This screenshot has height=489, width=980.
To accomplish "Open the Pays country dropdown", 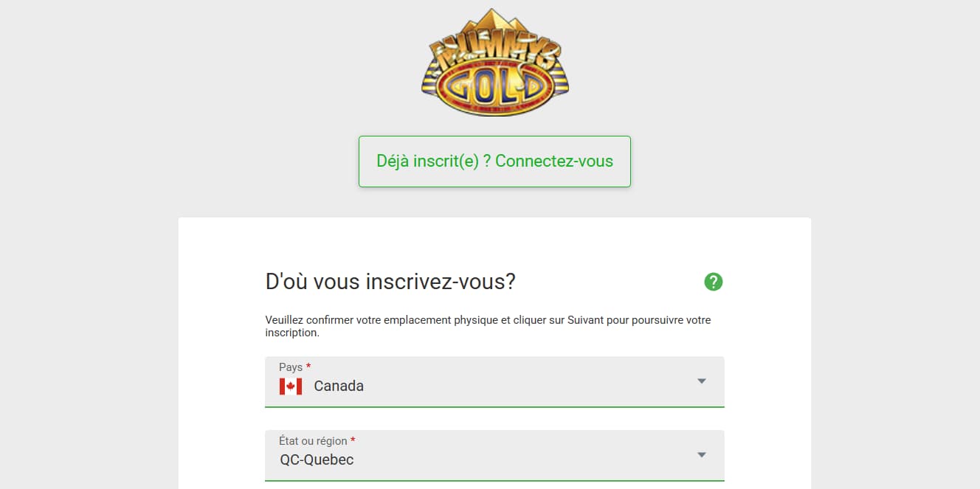I will 494,381.
